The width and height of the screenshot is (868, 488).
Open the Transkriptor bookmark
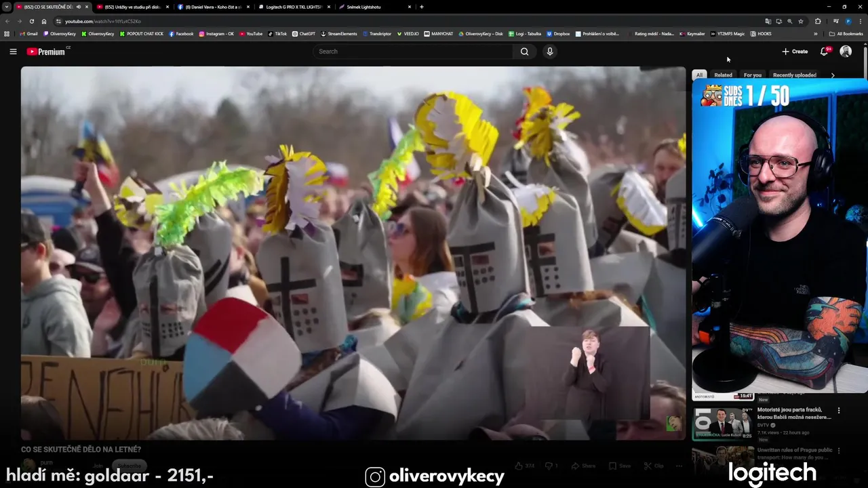click(376, 33)
